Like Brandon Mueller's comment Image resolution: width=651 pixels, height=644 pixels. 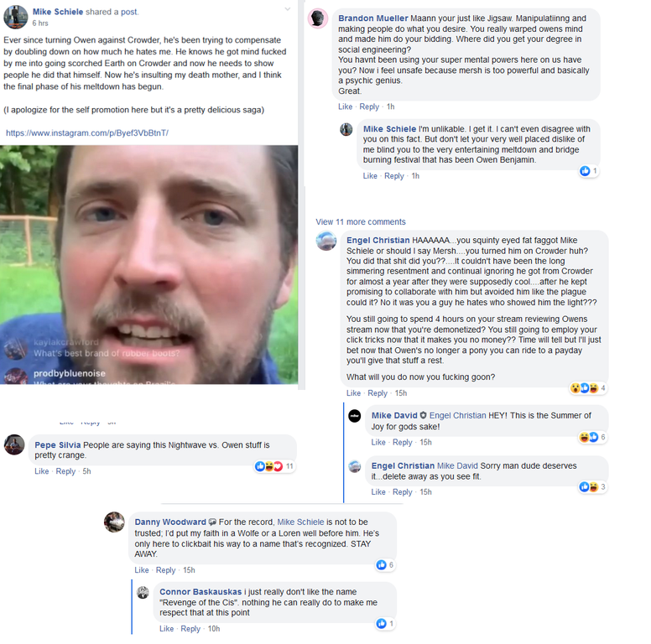click(x=345, y=106)
